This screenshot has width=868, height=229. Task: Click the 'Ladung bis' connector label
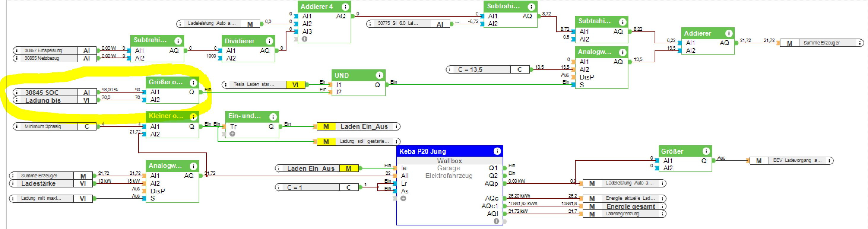(43, 100)
